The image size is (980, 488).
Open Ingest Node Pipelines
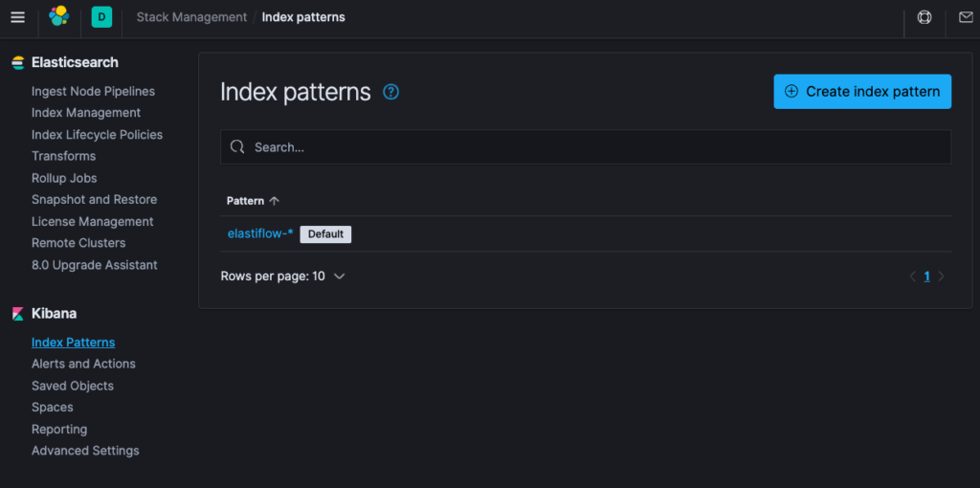coord(93,91)
